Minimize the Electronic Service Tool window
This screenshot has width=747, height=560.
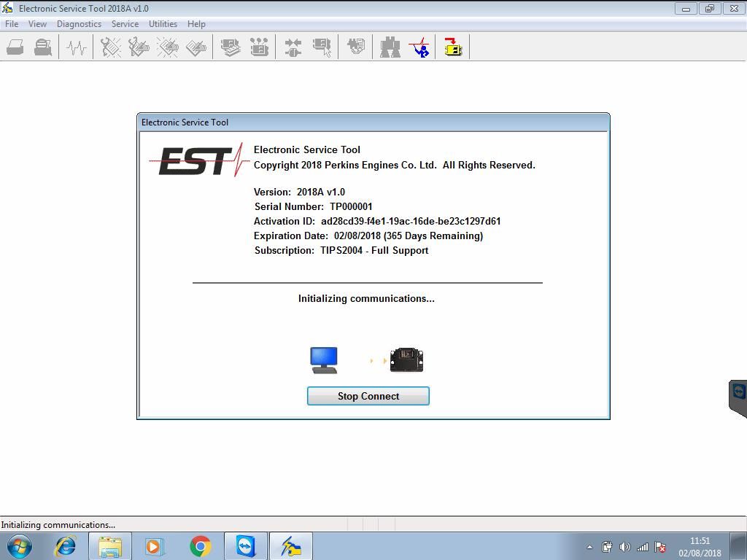tap(686, 9)
